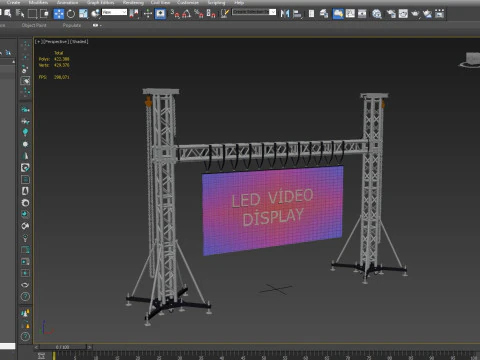Image resolution: width=480 pixels, height=360 pixels.
Task: Toggle Percent Snap
Action: (199, 13)
